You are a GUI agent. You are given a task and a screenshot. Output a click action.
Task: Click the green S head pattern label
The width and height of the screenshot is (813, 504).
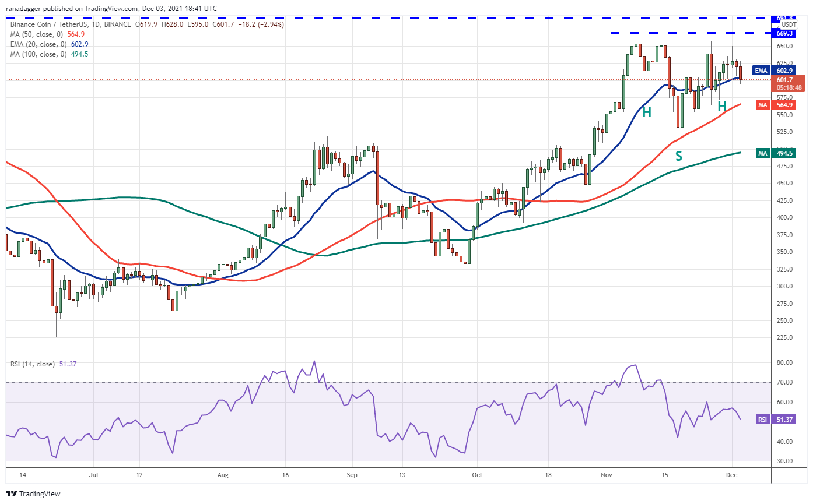[x=679, y=156]
